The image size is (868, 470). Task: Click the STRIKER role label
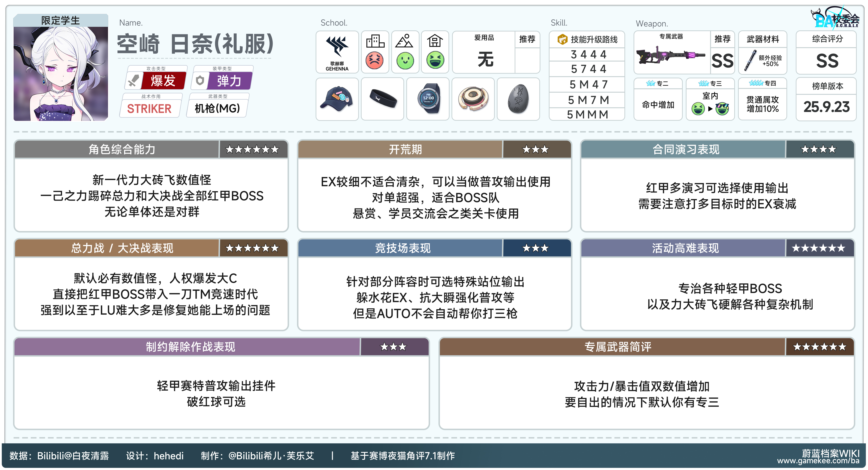(x=149, y=109)
